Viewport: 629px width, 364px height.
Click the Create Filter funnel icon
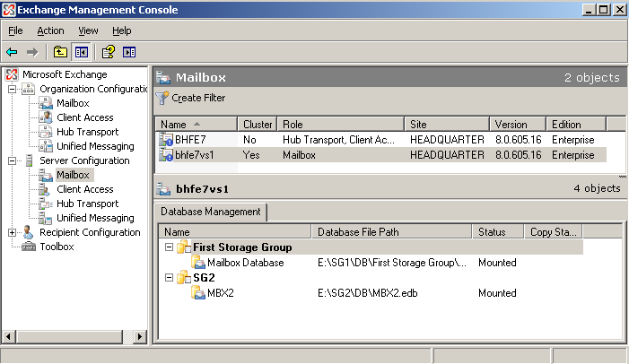click(162, 98)
